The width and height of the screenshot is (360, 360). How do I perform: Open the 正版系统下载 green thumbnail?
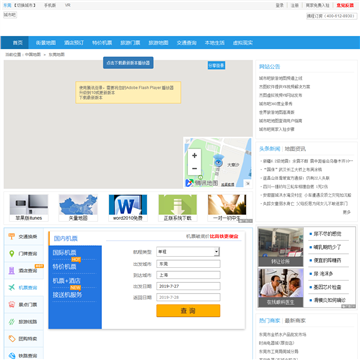click(178, 208)
